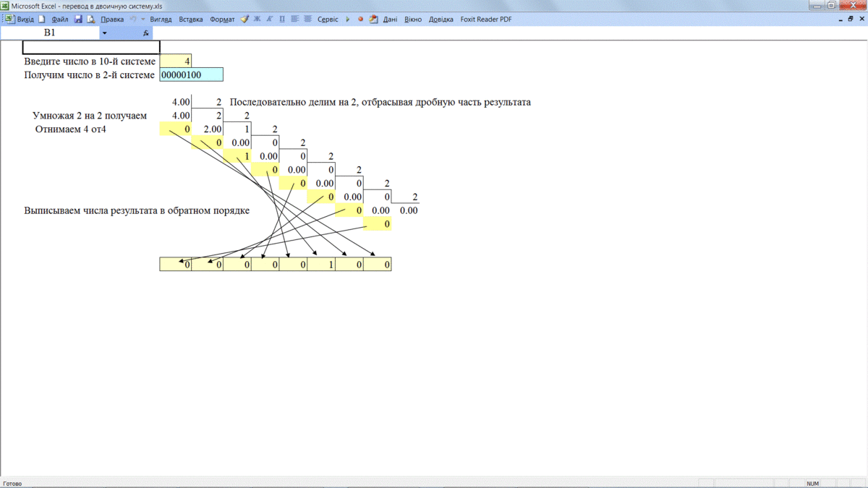Click the Undo arrow icon
The width and height of the screenshot is (868, 488).
[133, 20]
